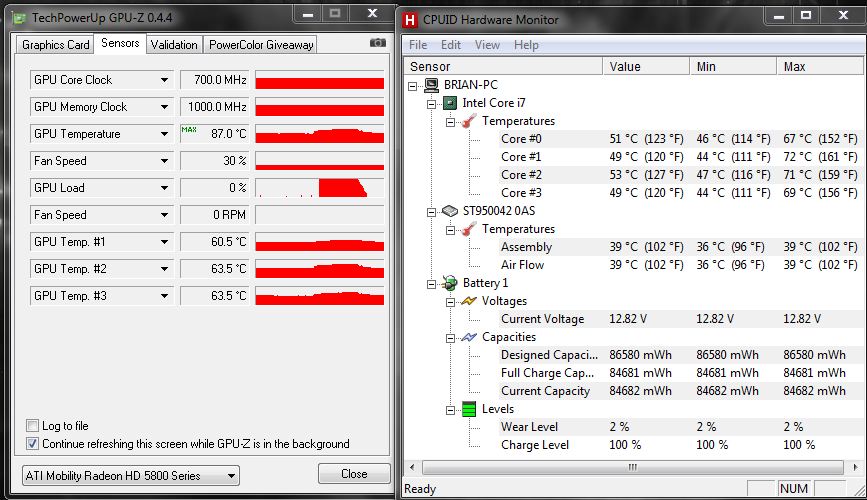This screenshot has height=500, width=867.
Task: Click the Min column header
Action: click(733, 66)
